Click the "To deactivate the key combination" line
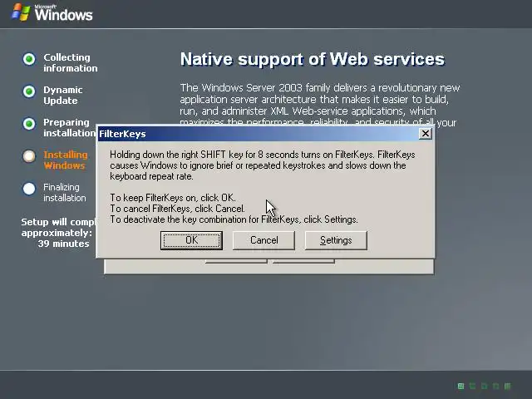 coord(234,219)
